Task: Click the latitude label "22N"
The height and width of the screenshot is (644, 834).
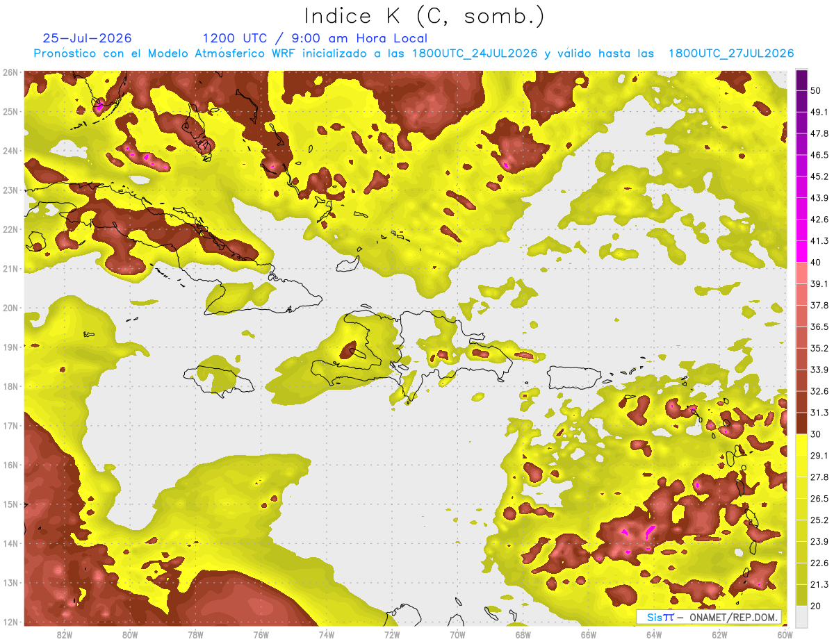Action: [x=10, y=229]
